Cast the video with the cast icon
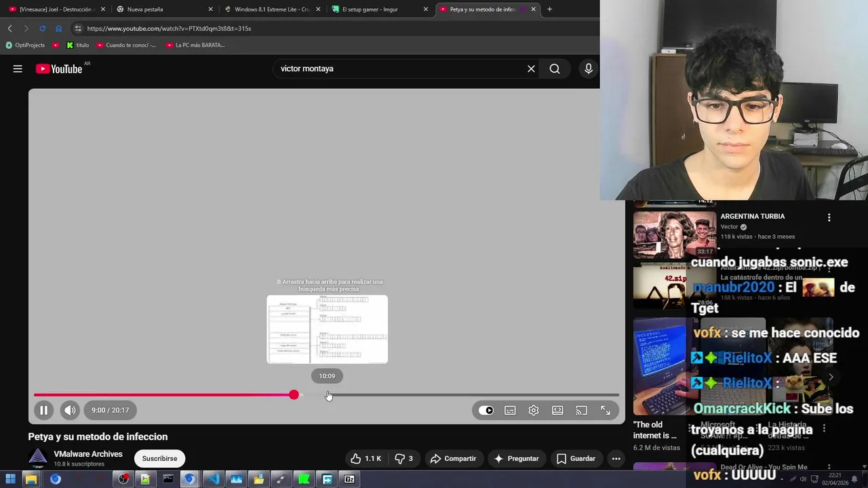This screenshot has height=488, width=868. click(x=581, y=410)
